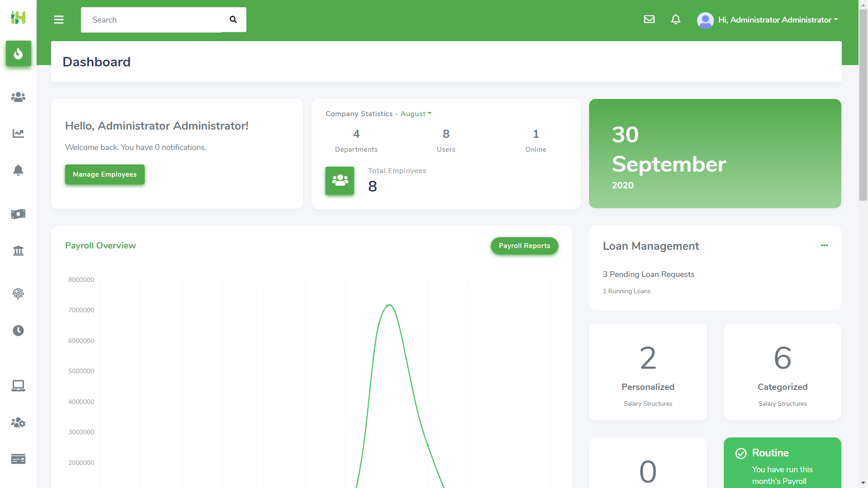Click the fingerprint attendance icon

pyautogui.click(x=18, y=294)
